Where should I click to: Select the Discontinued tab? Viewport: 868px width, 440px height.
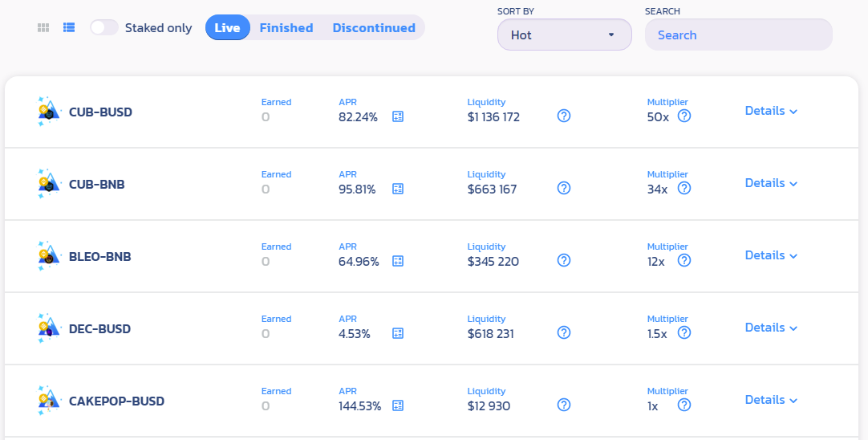point(374,28)
